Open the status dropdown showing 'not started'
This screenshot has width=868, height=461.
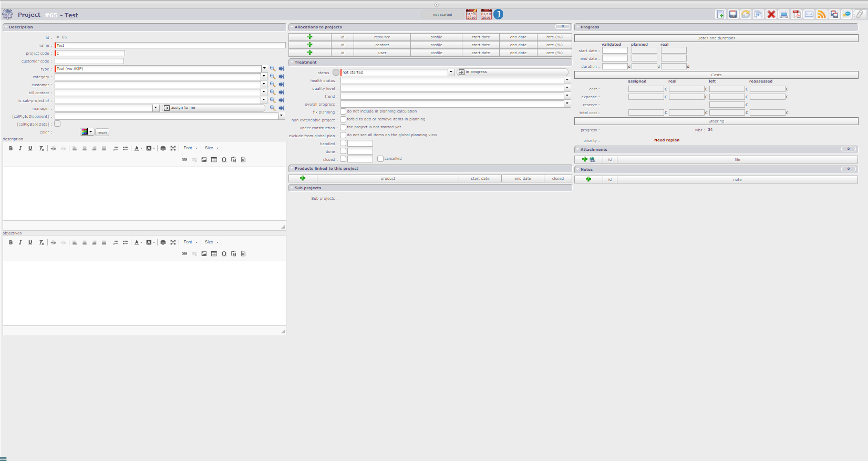pyautogui.click(x=451, y=72)
